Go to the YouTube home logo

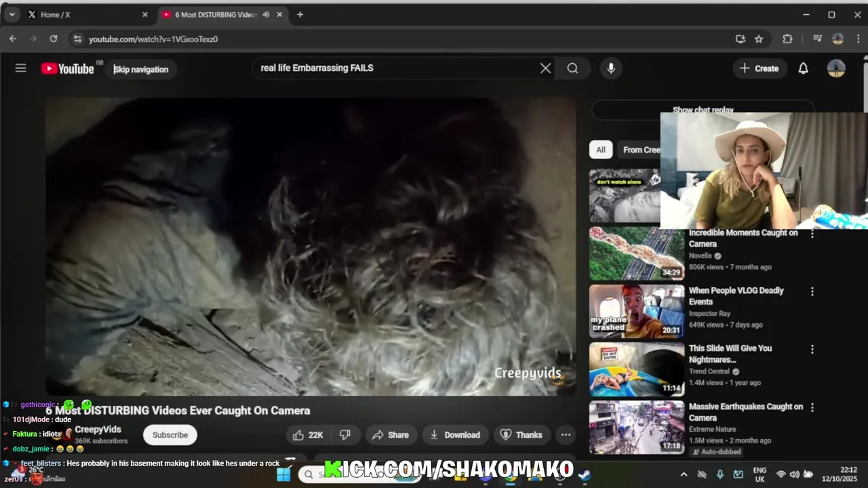tap(67, 68)
